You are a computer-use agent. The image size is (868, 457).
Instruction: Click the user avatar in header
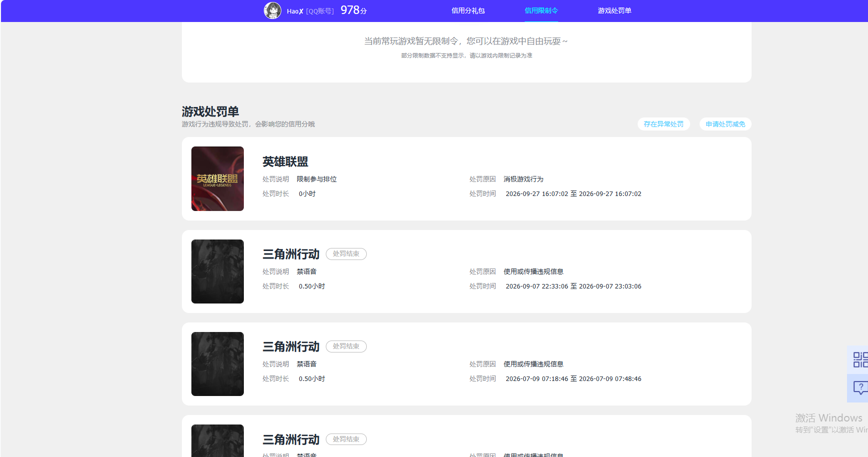pos(272,10)
